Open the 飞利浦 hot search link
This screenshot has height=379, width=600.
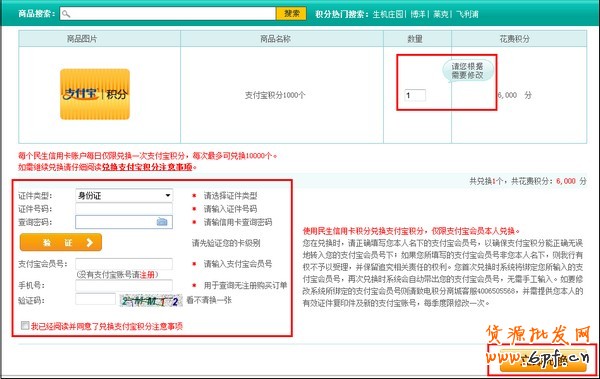tap(467, 14)
